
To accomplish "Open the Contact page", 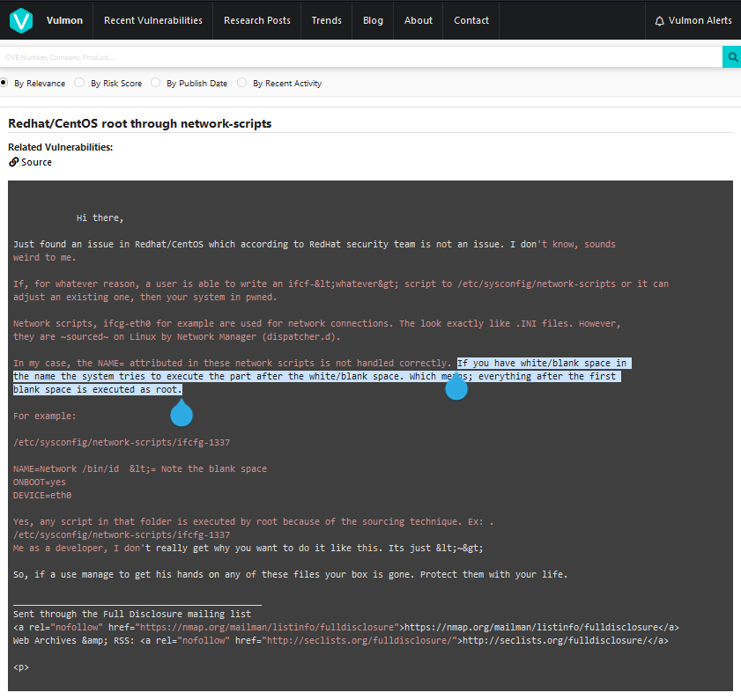I will (471, 20).
